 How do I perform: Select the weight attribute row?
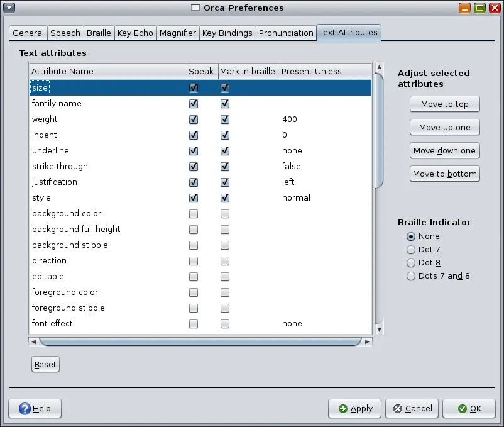pyautogui.click(x=200, y=119)
